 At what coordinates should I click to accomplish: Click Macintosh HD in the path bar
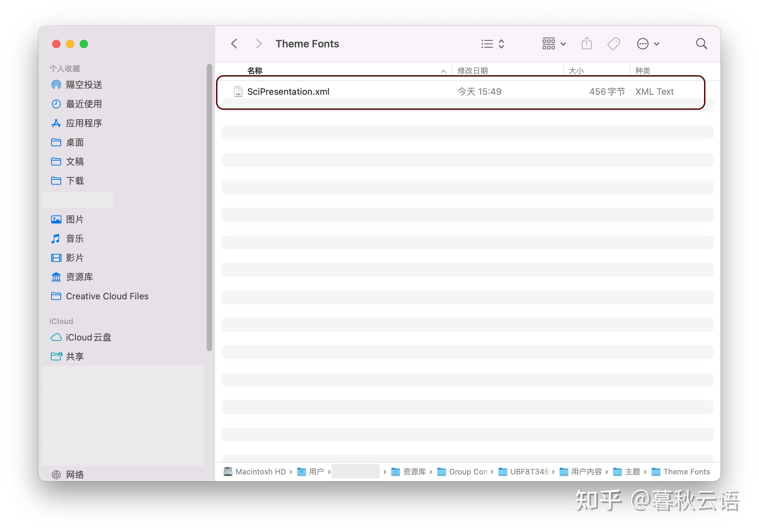(x=261, y=472)
